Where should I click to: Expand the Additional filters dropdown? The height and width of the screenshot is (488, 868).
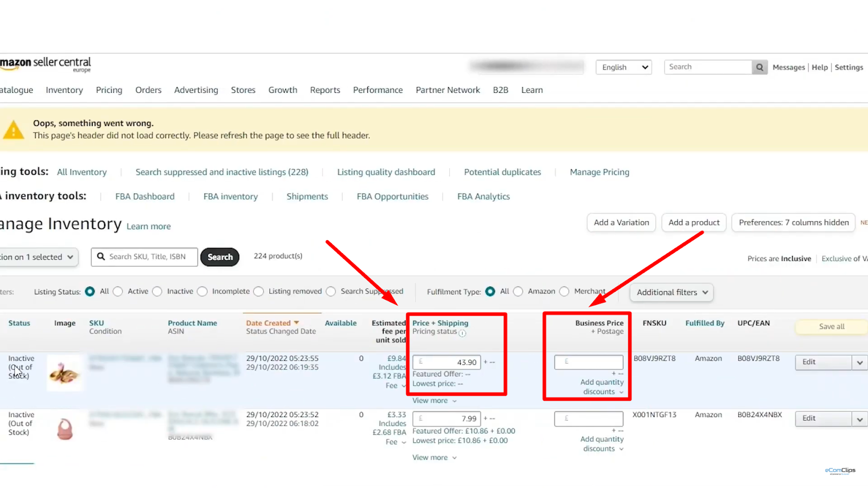pyautogui.click(x=672, y=292)
